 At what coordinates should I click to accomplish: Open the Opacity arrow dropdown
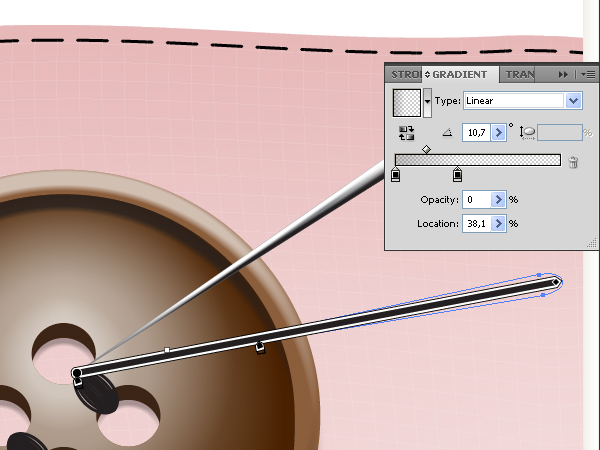(x=498, y=199)
